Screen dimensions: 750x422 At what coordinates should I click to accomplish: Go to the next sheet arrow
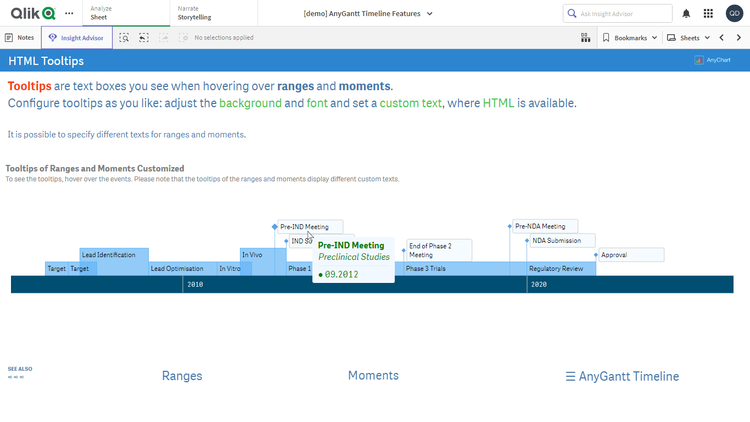pyautogui.click(x=739, y=37)
